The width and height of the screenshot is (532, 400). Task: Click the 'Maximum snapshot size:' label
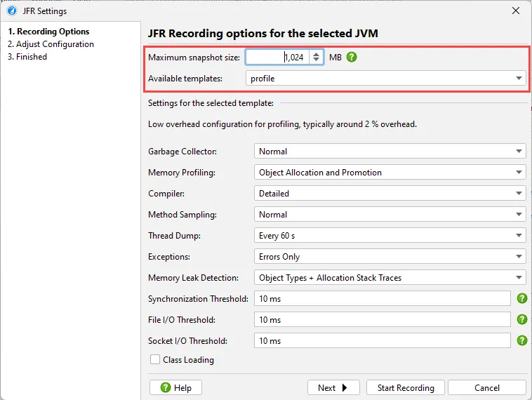(x=194, y=58)
